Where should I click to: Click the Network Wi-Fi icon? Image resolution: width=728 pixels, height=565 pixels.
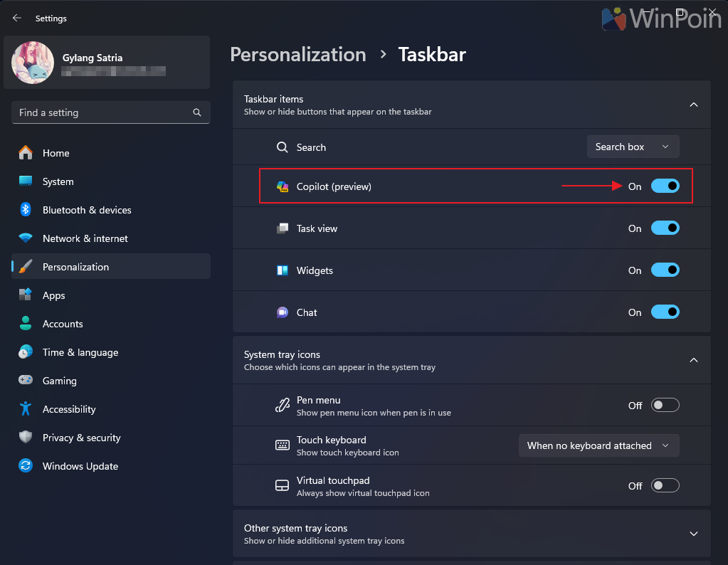coord(26,238)
